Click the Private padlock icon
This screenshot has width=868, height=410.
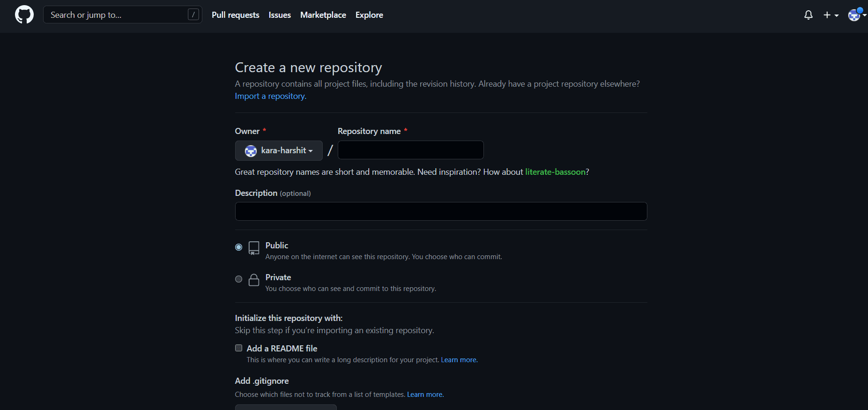coord(254,280)
